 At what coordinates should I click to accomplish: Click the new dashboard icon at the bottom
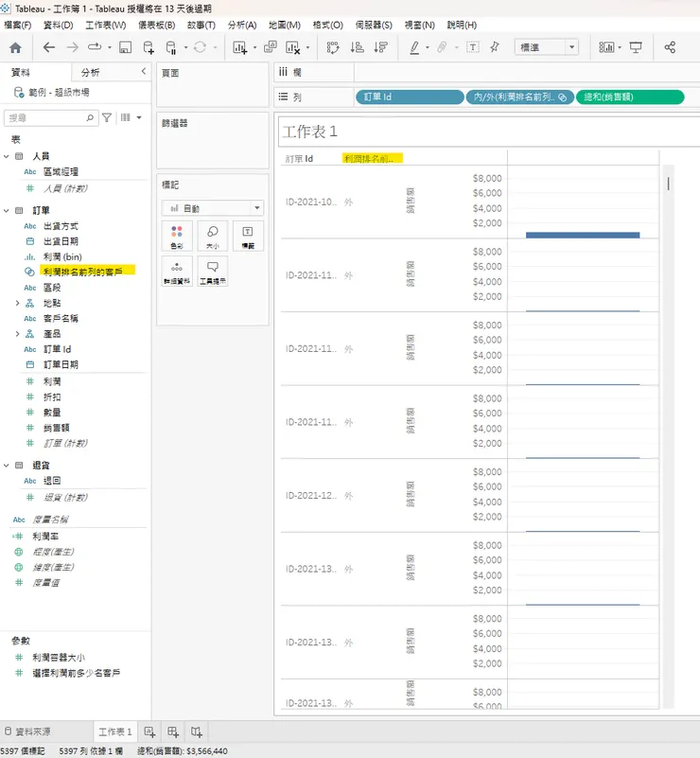click(173, 732)
